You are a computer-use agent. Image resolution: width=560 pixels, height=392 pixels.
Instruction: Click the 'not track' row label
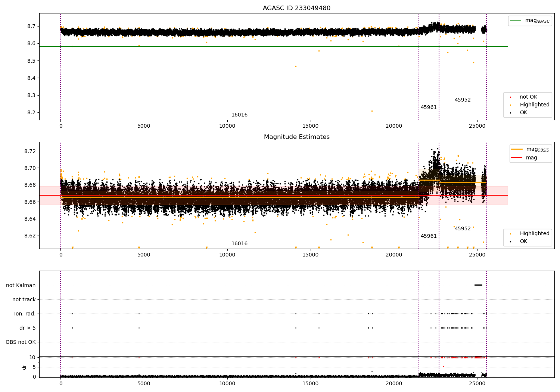pyautogui.click(x=24, y=300)
